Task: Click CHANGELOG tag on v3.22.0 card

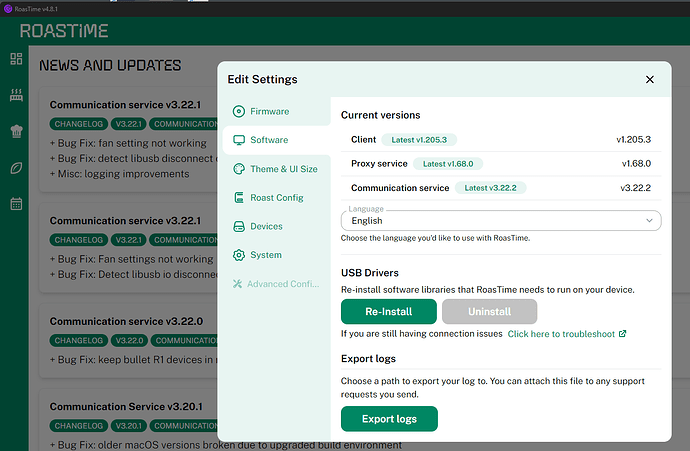Action: 78,341
